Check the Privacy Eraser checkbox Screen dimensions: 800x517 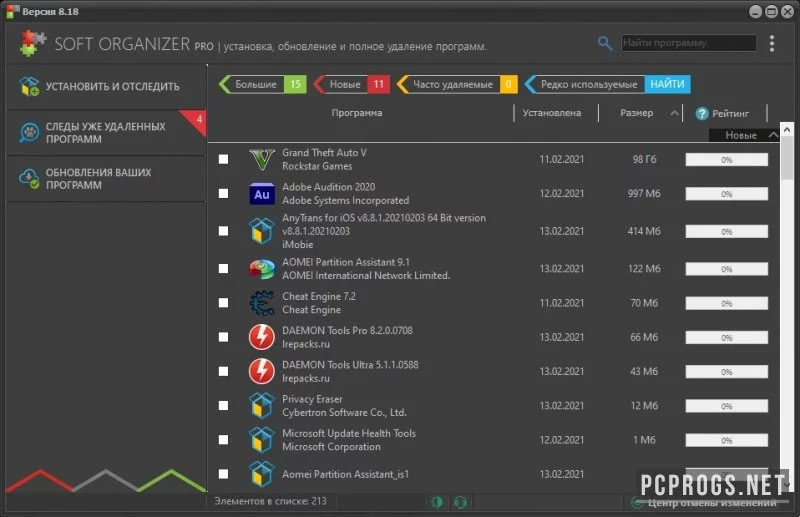click(223, 405)
